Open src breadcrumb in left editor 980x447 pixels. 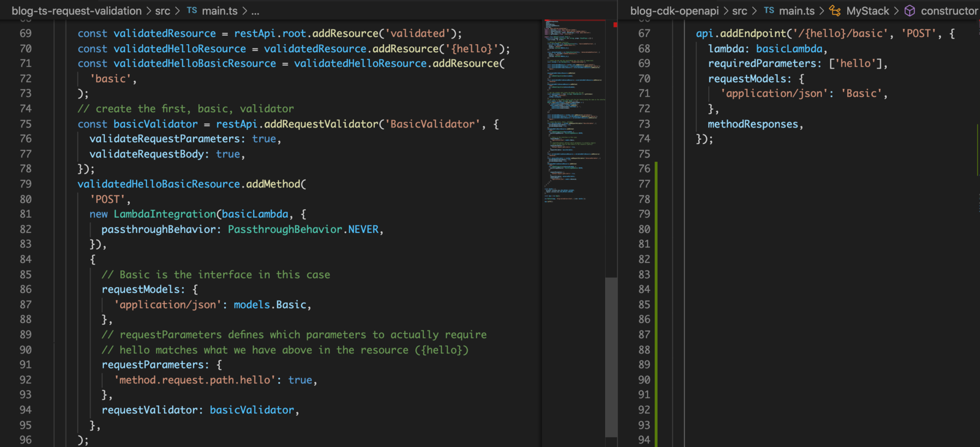tap(162, 10)
